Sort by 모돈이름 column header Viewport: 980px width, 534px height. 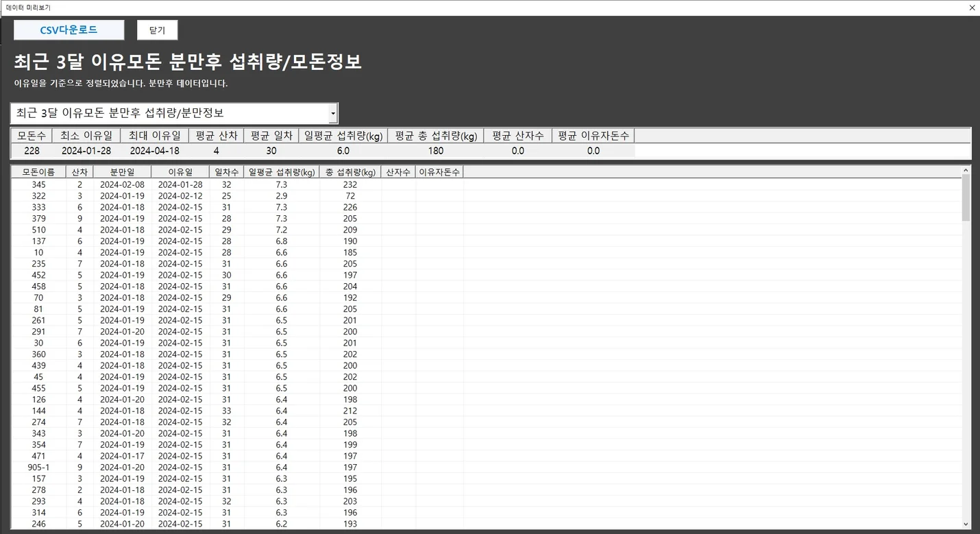click(x=38, y=172)
